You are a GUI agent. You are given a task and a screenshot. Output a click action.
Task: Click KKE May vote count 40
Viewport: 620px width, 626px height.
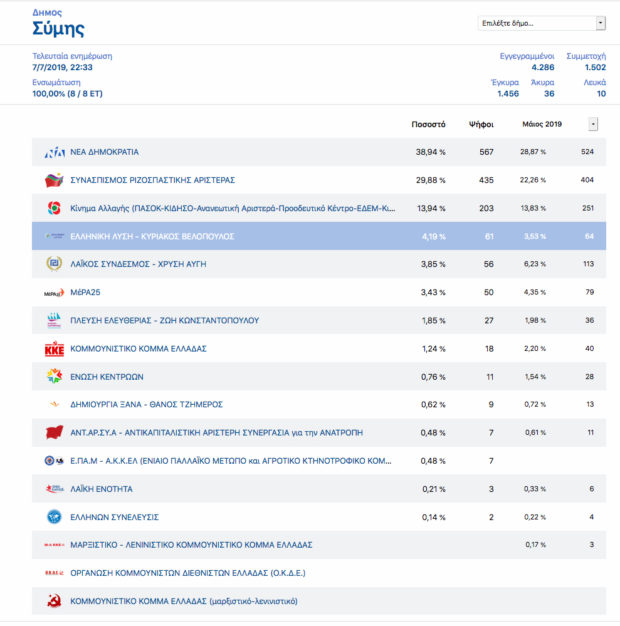pyautogui.click(x=589, y=349)
